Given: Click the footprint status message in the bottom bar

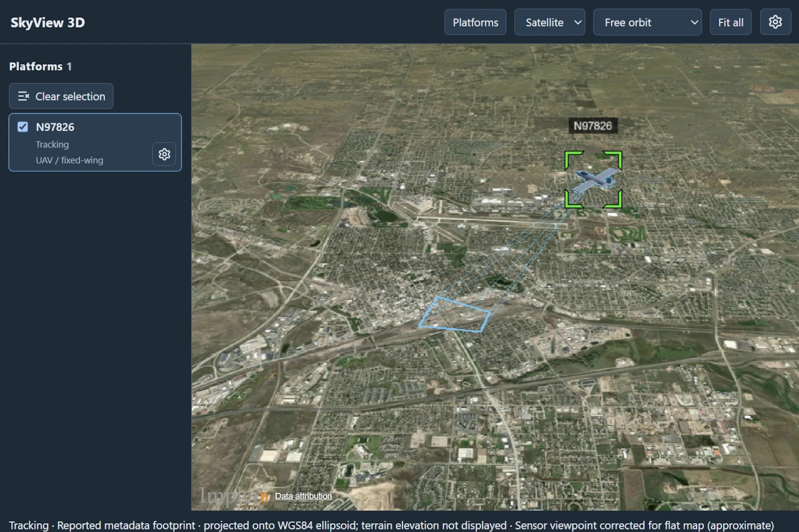Looking at the screenshot, I should pos(391,525).
